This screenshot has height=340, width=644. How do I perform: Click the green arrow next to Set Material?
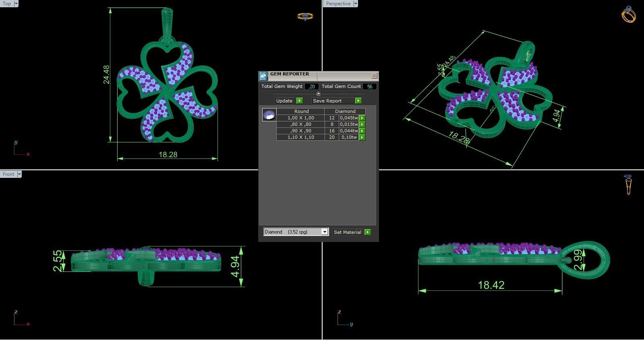[x=367, y=232]
